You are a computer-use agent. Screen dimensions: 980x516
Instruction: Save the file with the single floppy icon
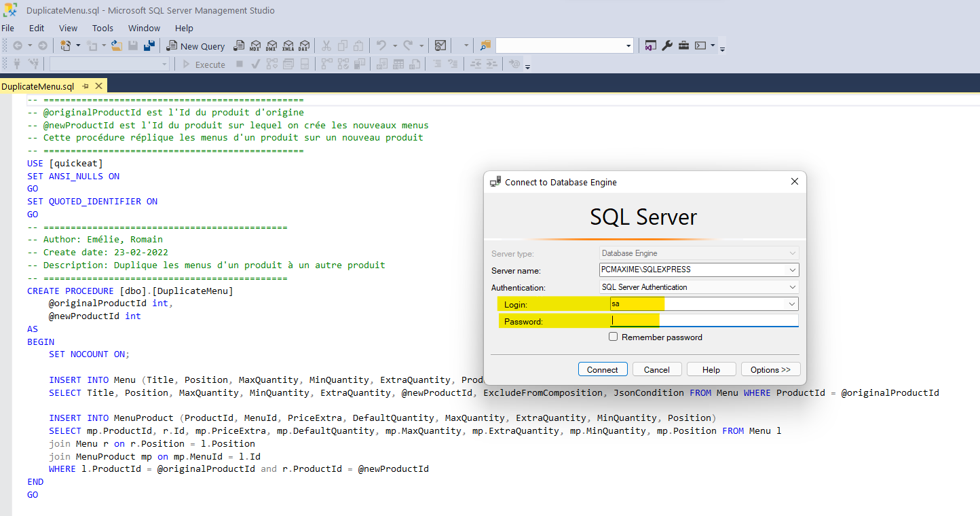click(133, 45)
